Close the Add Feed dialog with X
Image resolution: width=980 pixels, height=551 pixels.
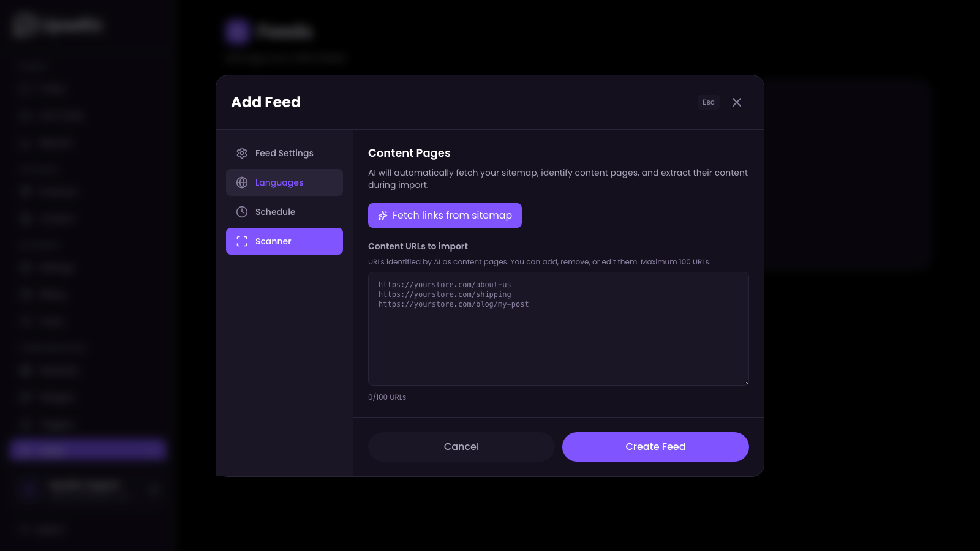pos(737,102)
